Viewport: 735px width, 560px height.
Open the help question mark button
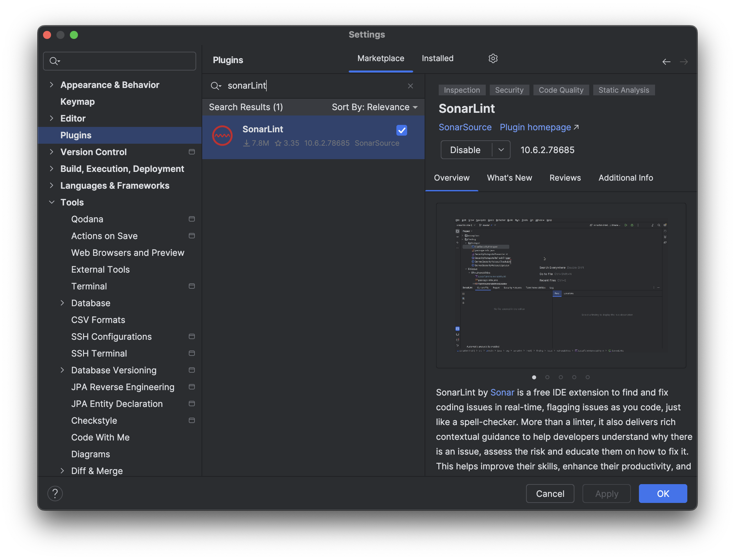(x=55, y=494)
